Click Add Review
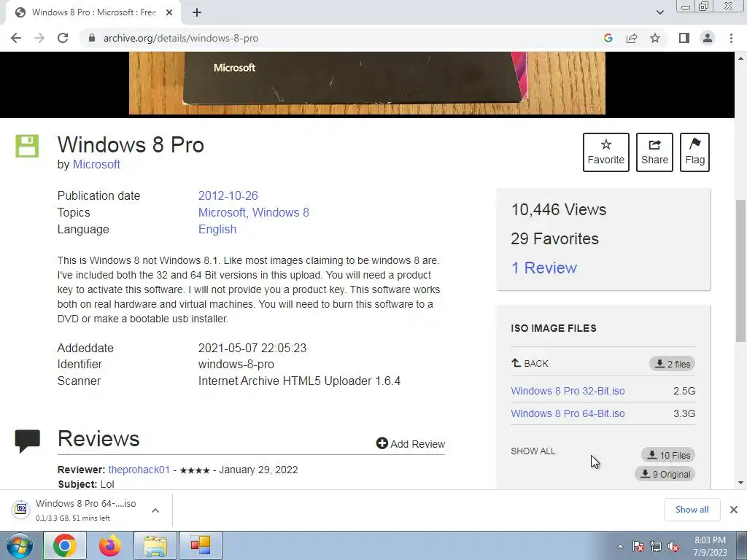 click(x=411, y=444)
